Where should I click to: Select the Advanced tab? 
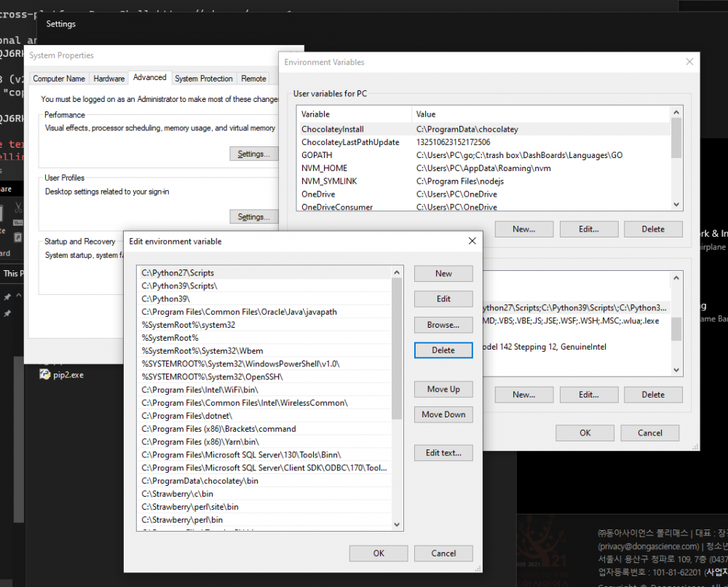coord(149,77)
